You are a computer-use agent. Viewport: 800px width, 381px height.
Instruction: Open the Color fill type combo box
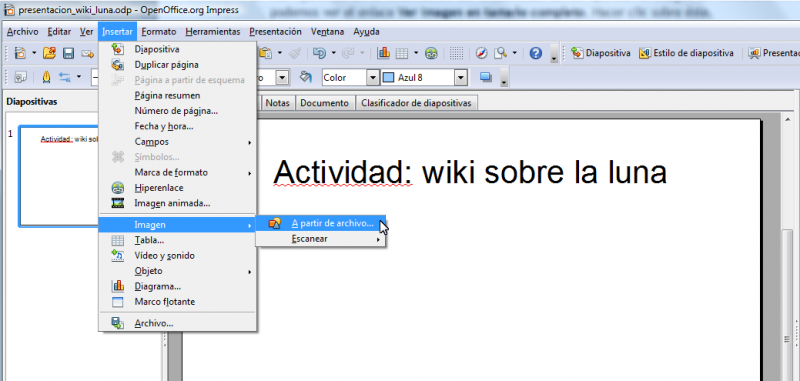pyautogui.click(x=373, y=78)
